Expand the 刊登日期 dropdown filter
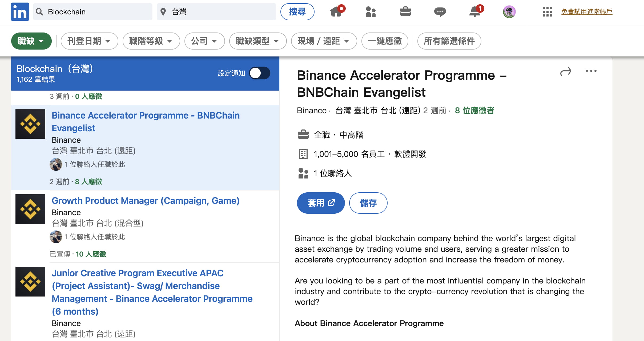 (x=89, y=41)
